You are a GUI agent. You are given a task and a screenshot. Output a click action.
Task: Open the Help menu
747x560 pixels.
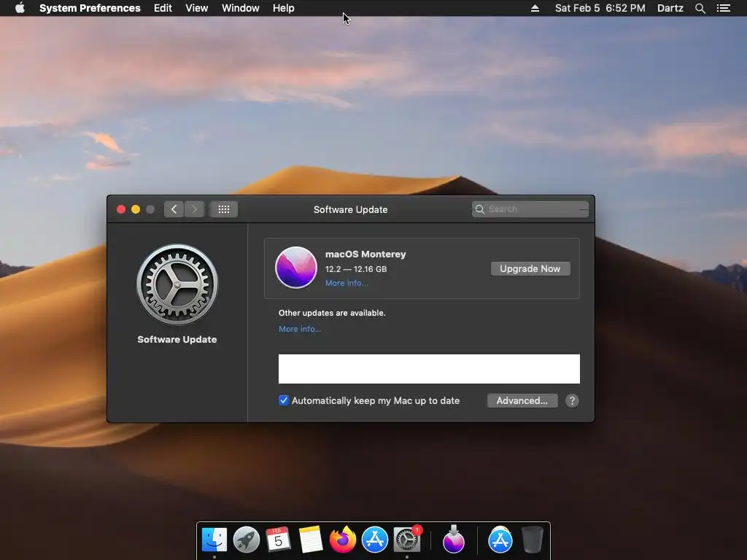pyautogui.click(x=284, y=8)
